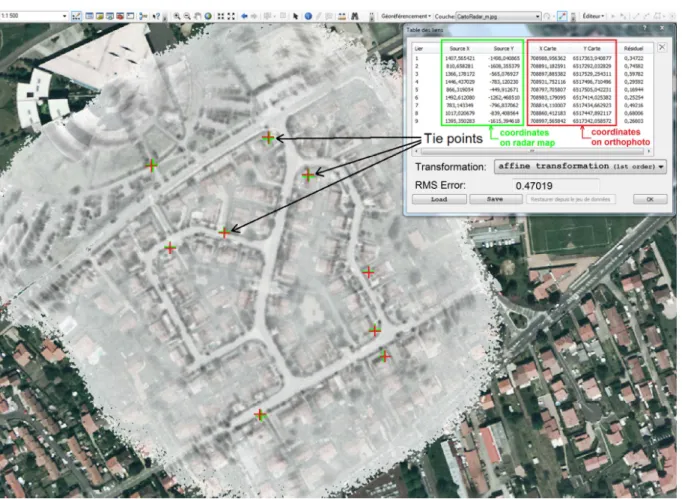Open the Table of Contents window icon

coord(89,16)
